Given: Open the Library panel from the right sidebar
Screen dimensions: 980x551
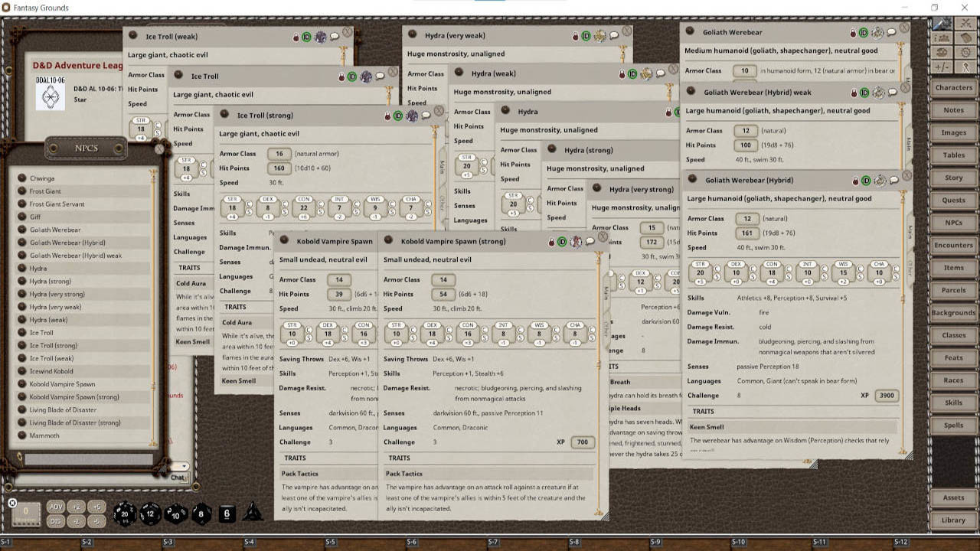Looking at the screenshot, I should [x=953, y=520].
